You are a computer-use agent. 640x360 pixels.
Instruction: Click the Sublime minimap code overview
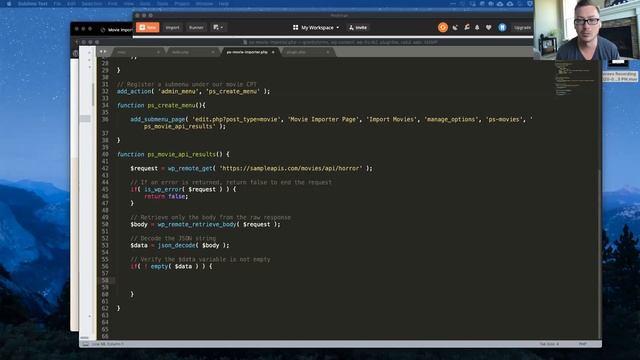tap(575, 80)
